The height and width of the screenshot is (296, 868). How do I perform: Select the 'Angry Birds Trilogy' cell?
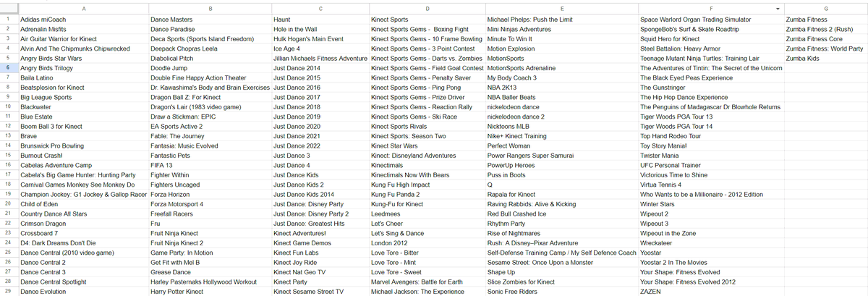coord(83,67)
